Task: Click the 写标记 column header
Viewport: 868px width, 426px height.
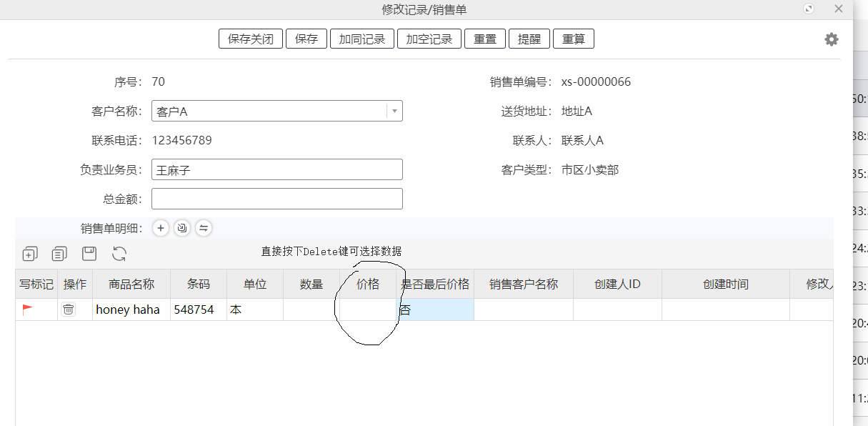Action: (36, 284)
